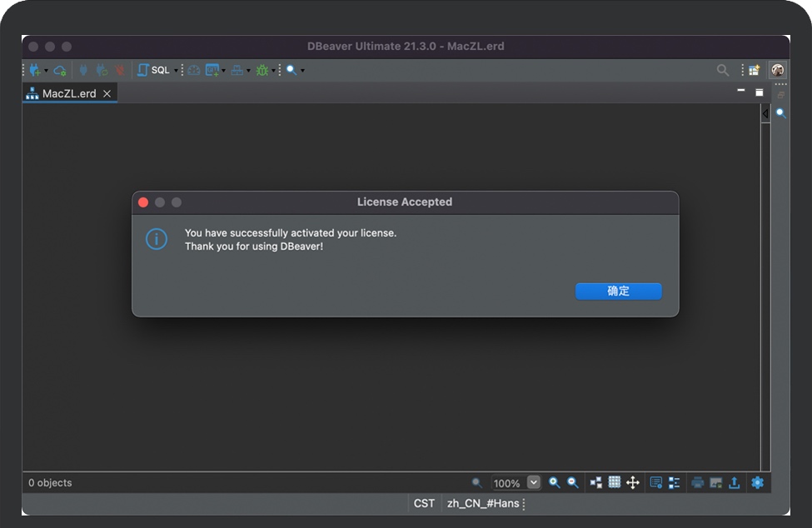This screenshot has height=528, width=812.
Task: Open diagram settings with the blue gear icon
Action: point(758,482)
